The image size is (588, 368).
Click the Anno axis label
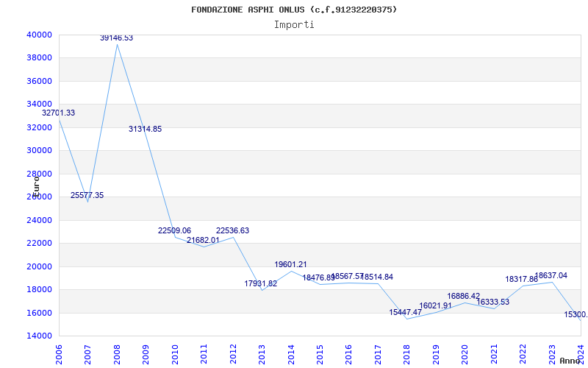click(570, 361)
